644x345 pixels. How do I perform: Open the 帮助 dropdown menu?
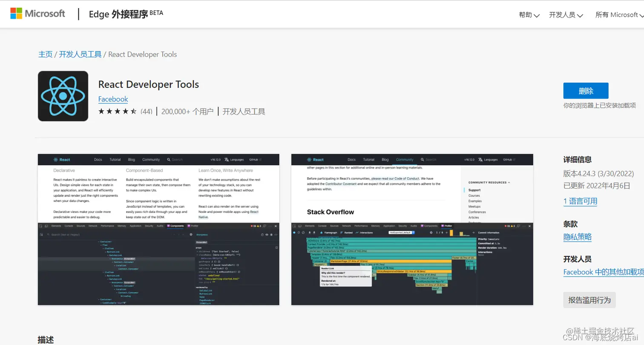(529, 15)
